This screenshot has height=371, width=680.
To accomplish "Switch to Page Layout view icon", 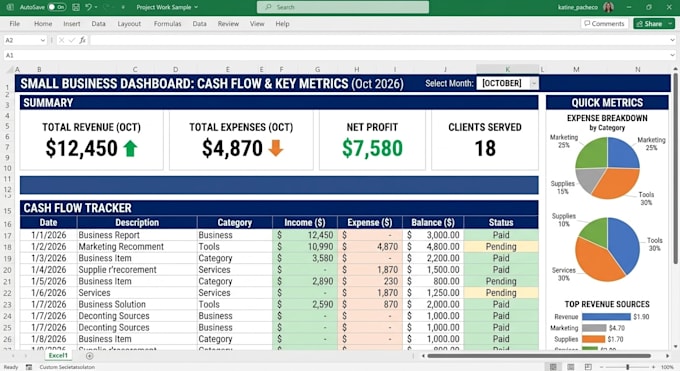I will [571, 367].
